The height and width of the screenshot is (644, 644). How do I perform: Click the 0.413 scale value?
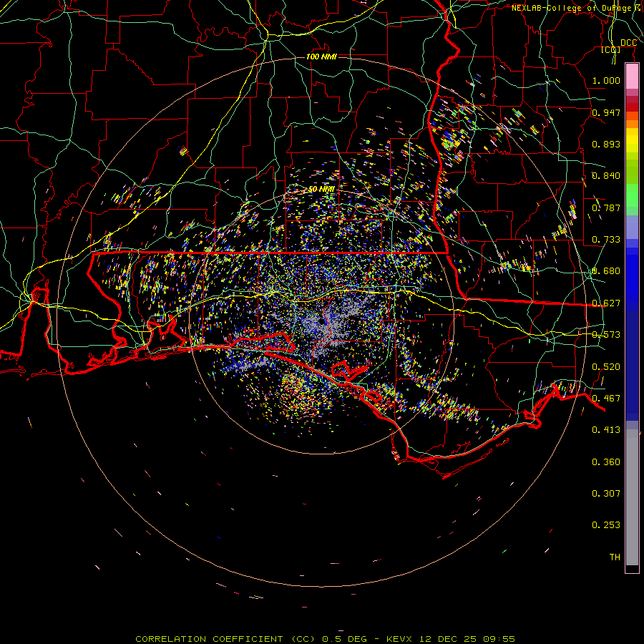click(606, 430)
